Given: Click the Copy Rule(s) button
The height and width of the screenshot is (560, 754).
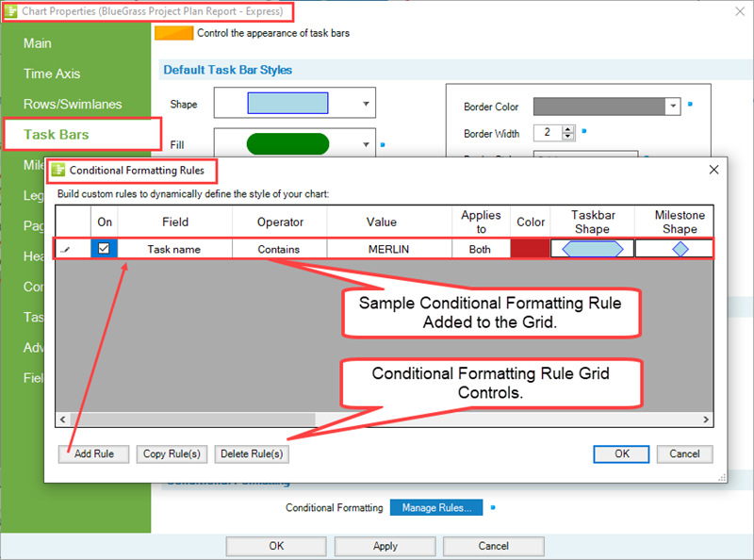Looking at the screenshot, I should 172,453.
